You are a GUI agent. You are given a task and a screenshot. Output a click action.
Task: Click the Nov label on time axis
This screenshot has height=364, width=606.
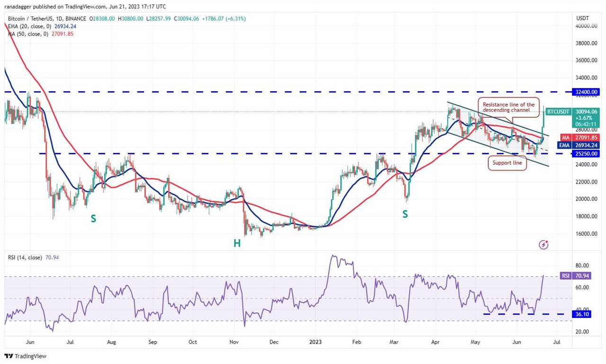(234, 341)
